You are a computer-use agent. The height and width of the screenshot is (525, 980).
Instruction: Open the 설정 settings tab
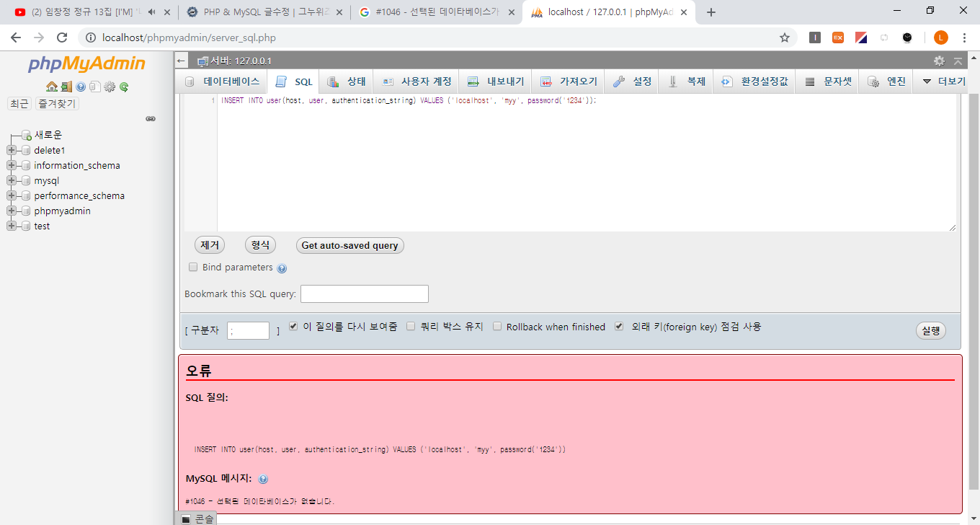click(x=632, y=81)
